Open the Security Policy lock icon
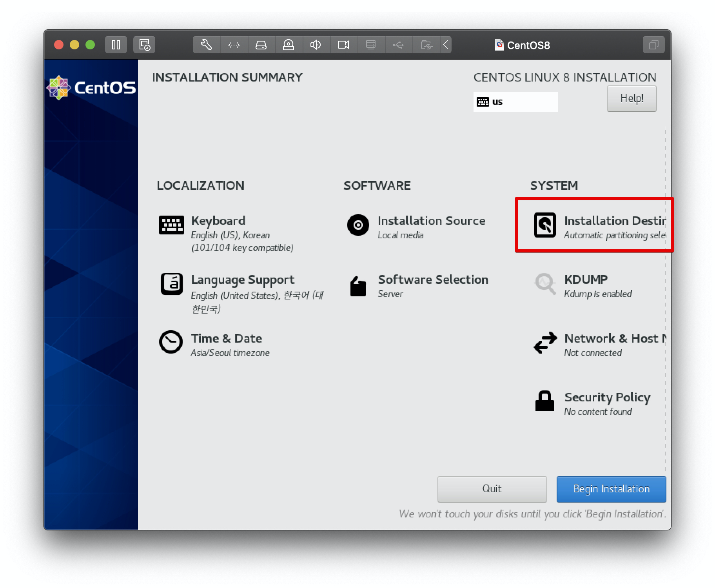The image size is (715, 588). [x=545, y=401]
